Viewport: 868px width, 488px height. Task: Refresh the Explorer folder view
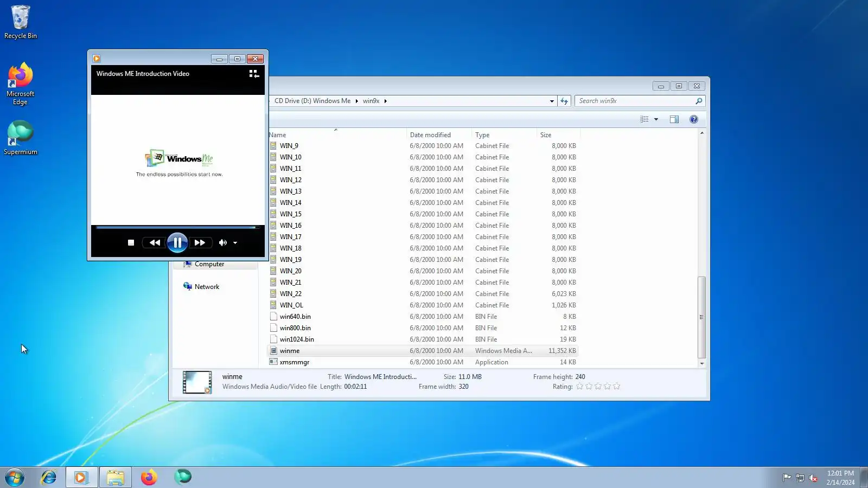click(564, 101)
